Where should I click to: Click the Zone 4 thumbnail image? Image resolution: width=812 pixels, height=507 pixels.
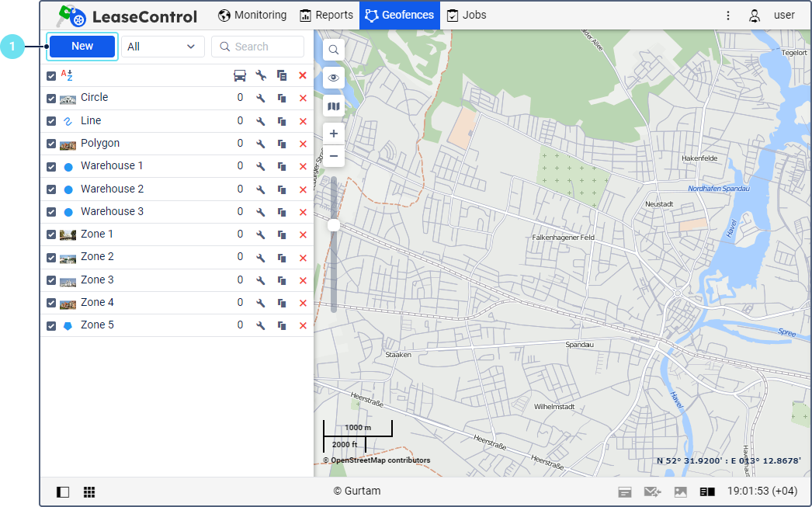click(x=68, y=304)
